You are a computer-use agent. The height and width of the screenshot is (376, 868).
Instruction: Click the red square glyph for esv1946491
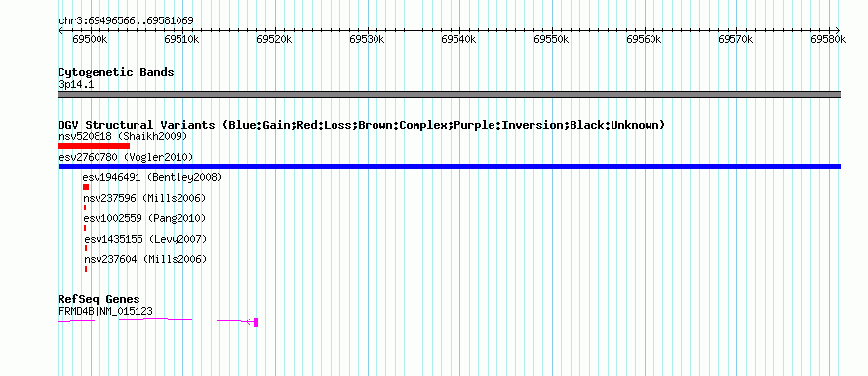[86, 187]
